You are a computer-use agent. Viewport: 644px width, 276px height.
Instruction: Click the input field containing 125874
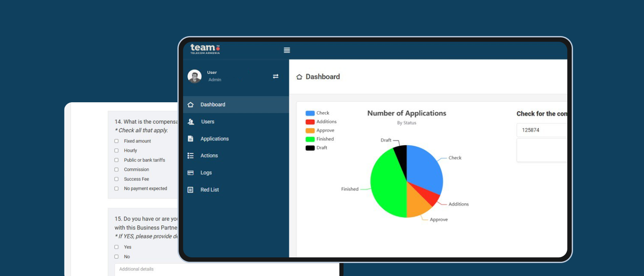[x=542, y=130]
